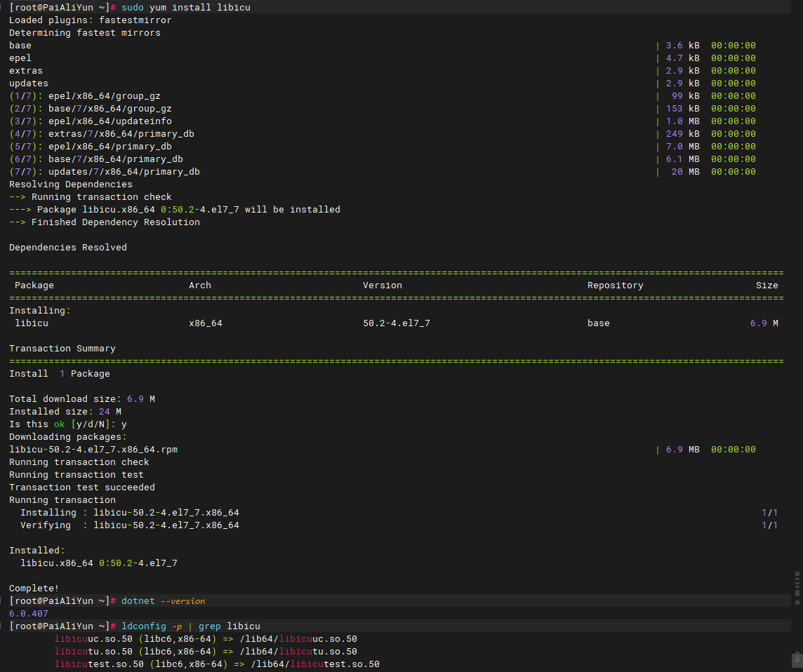Click 'Installed size: 24 M' line
This screenshot has width=803, height=672.
[x=65, y=412]
